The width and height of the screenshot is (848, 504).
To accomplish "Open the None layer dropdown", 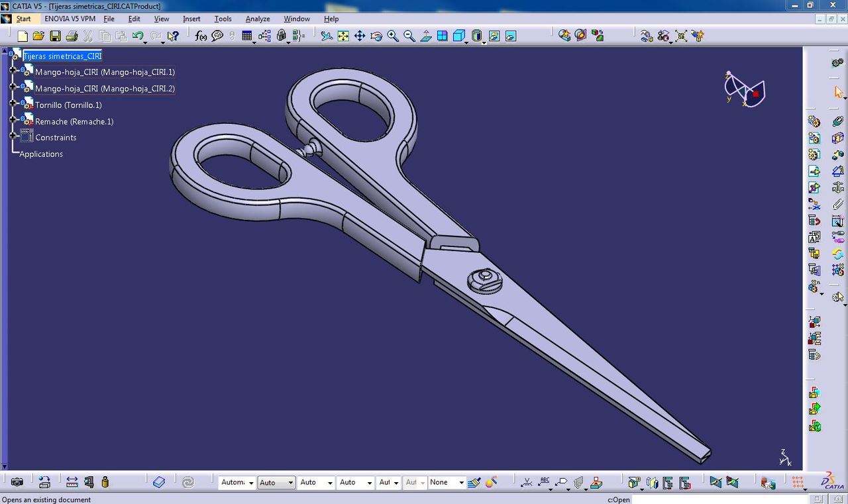I will (461, 483).
